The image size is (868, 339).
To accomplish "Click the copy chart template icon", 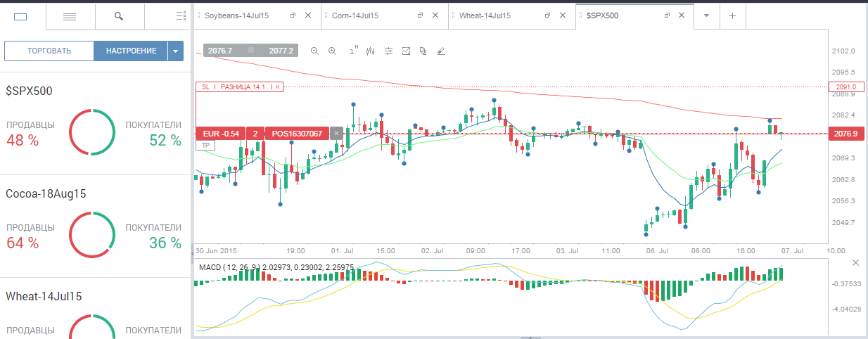I will pyautogui.click(x=423, y=51).
